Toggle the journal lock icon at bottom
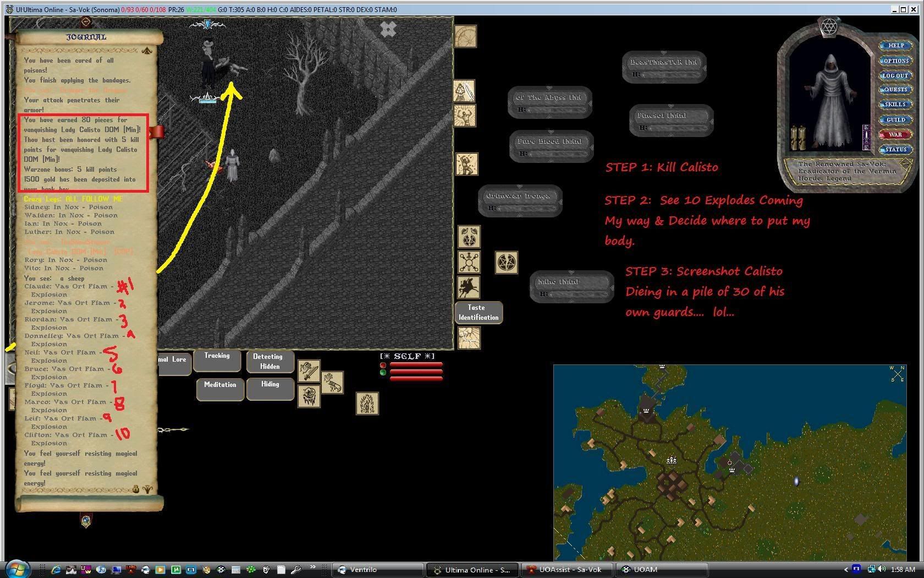 136,489
